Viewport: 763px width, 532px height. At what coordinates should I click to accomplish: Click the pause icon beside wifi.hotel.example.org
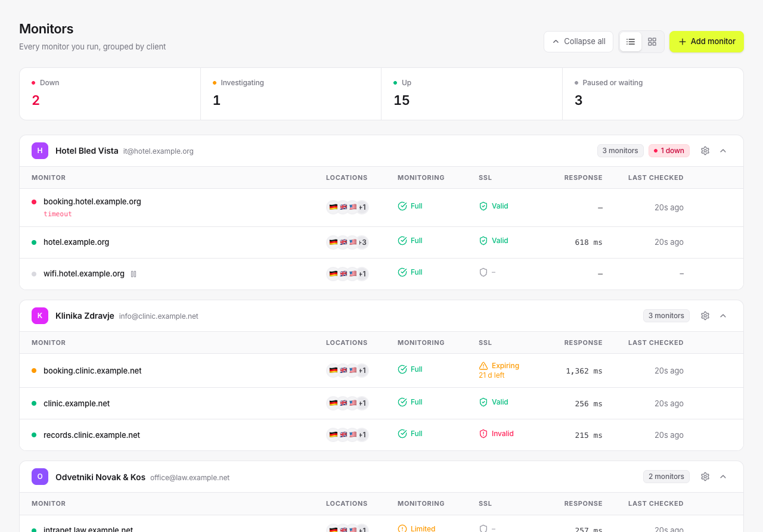point(134,274)
